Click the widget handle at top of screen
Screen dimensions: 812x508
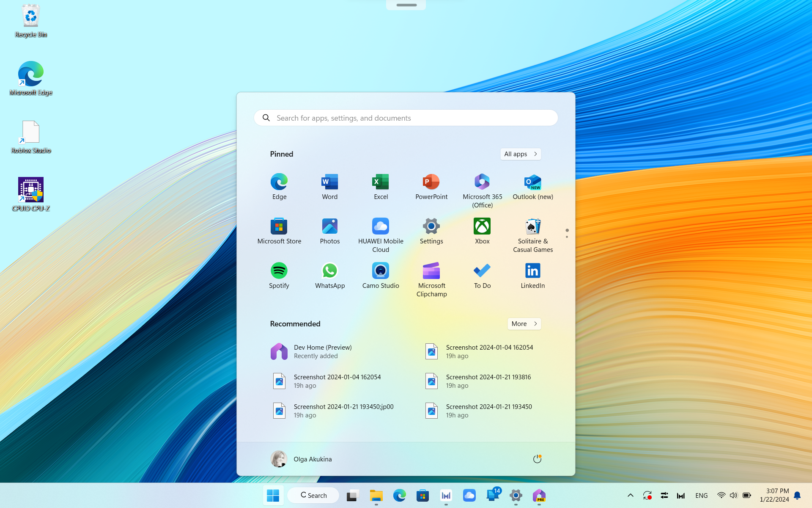point(406,5)
